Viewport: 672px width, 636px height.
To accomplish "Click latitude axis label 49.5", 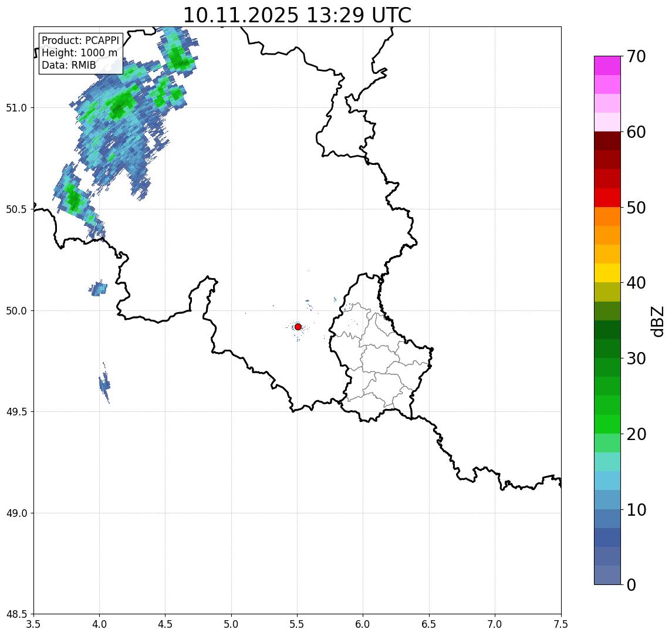I will click(16, 411).
